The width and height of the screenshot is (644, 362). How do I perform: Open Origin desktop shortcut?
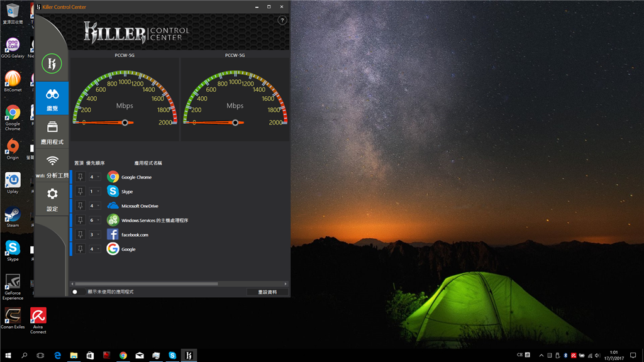coord(13,149)
